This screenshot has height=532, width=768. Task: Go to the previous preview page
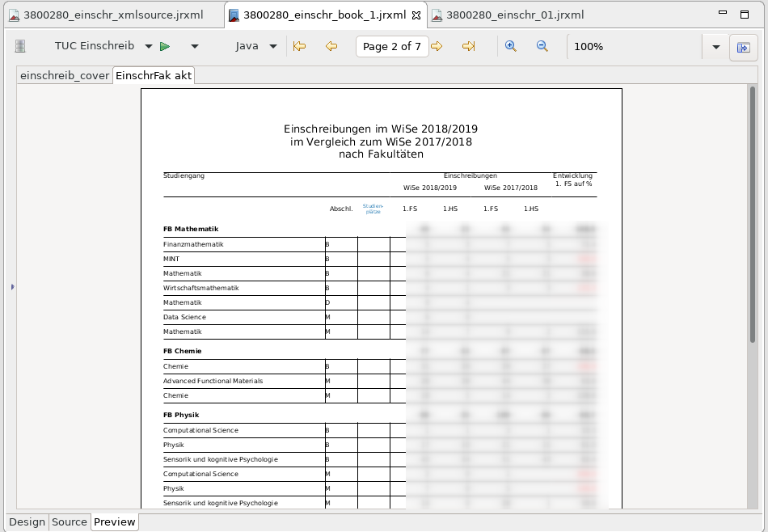click(331, 46)
